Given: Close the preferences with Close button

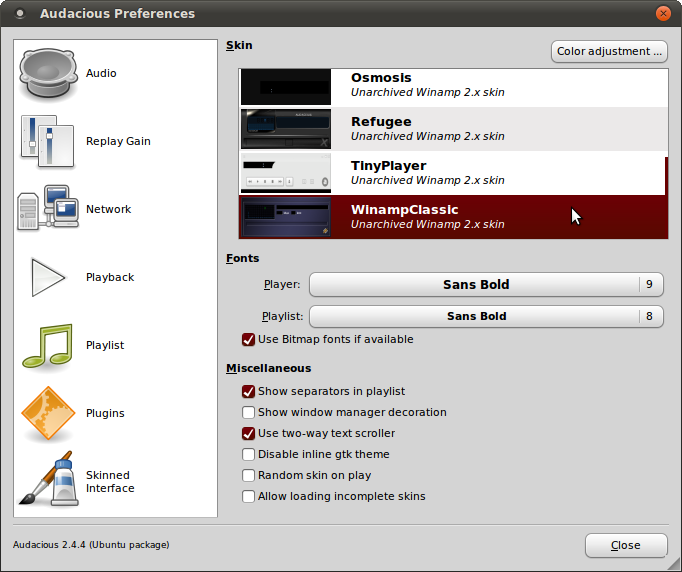Looking at the screenshot, I should [626, 545].
